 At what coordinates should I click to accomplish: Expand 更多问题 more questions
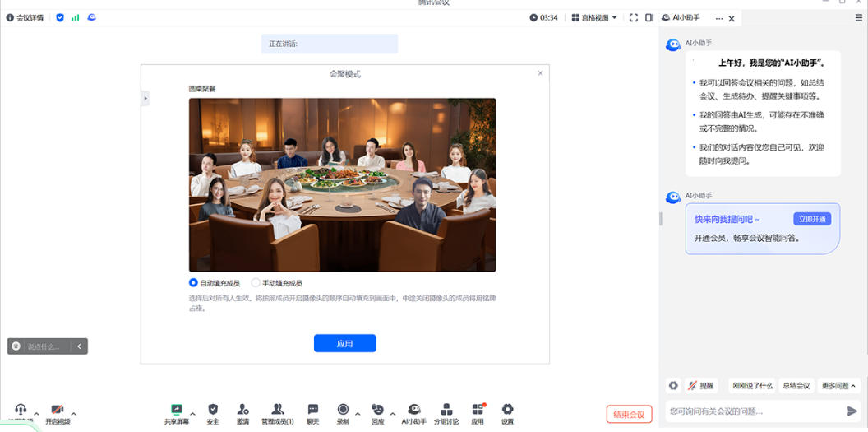838,385
